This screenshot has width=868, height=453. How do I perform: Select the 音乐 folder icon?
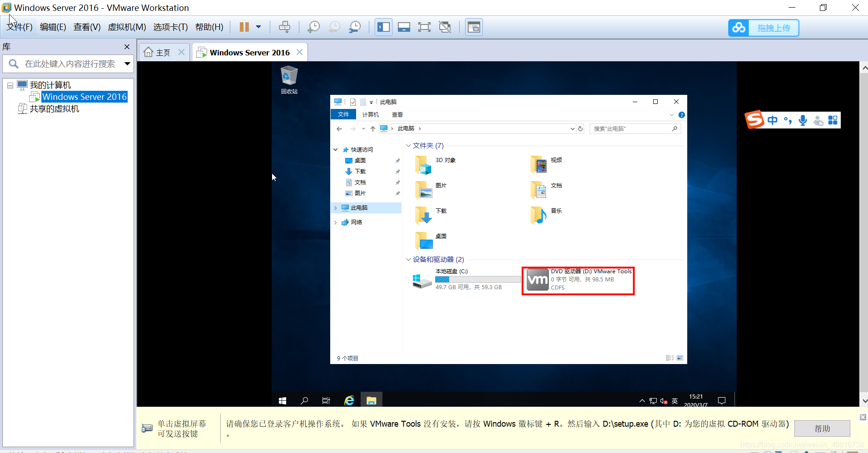point(539,216)
